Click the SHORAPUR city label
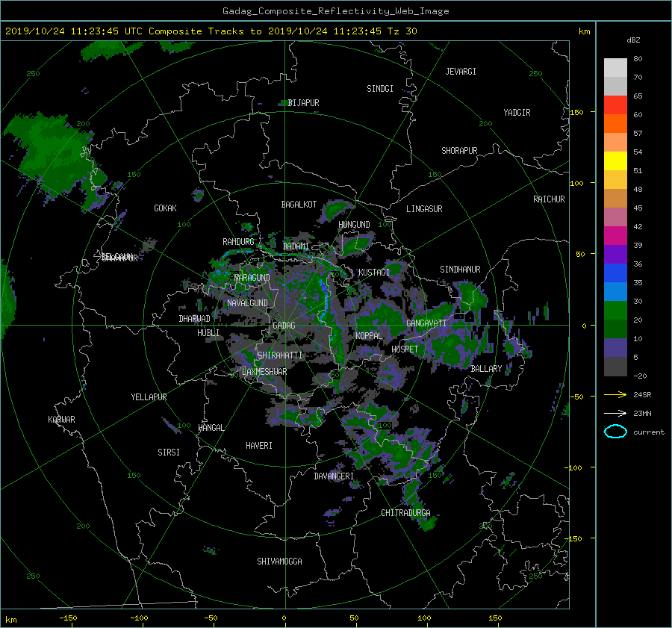The width and height of the screenshot is (672, 628). click(x=459, y=151)
